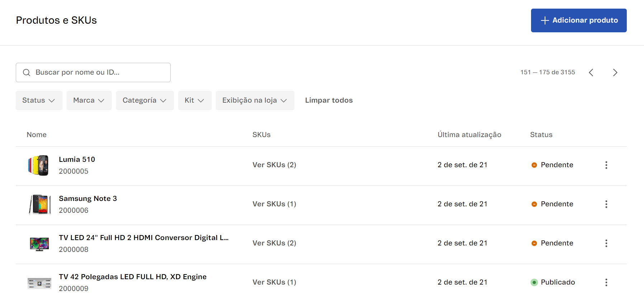Open Ver SKUs (1) for Samsung Note 3
The width and height of the screenshot is (644, 300).
point(274,204)
